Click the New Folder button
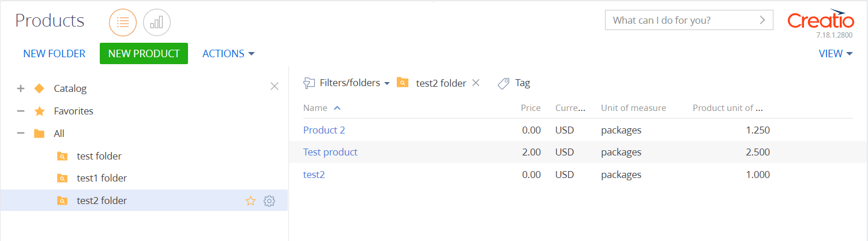Image resolution: width=868 pixels, height=241 pixels. (x=54, y=54)
